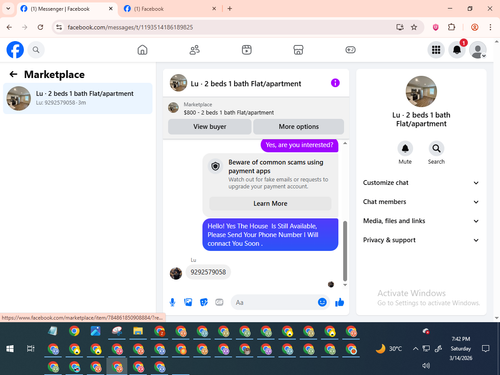Open the emoji picker icon
Image resolution: width=500 pixels, height=375 pixels.
coord(322,302)
